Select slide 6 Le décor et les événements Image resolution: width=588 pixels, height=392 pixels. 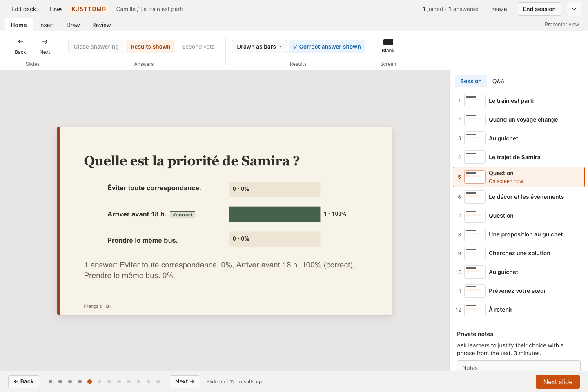click(x=519, y=197)
